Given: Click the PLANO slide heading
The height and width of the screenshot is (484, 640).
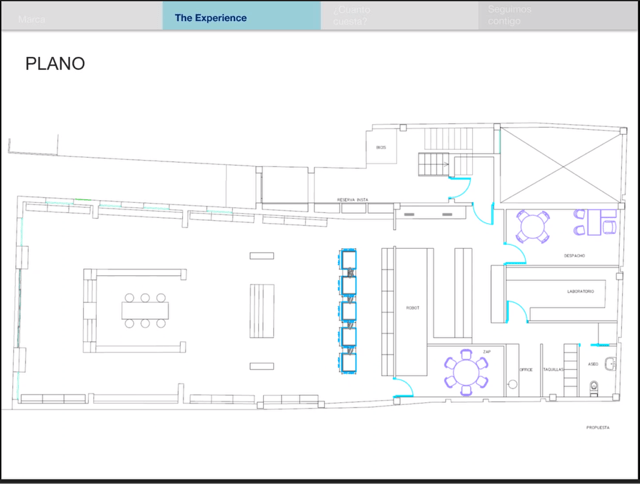Looking at the screenshot, I should point(55,64).
